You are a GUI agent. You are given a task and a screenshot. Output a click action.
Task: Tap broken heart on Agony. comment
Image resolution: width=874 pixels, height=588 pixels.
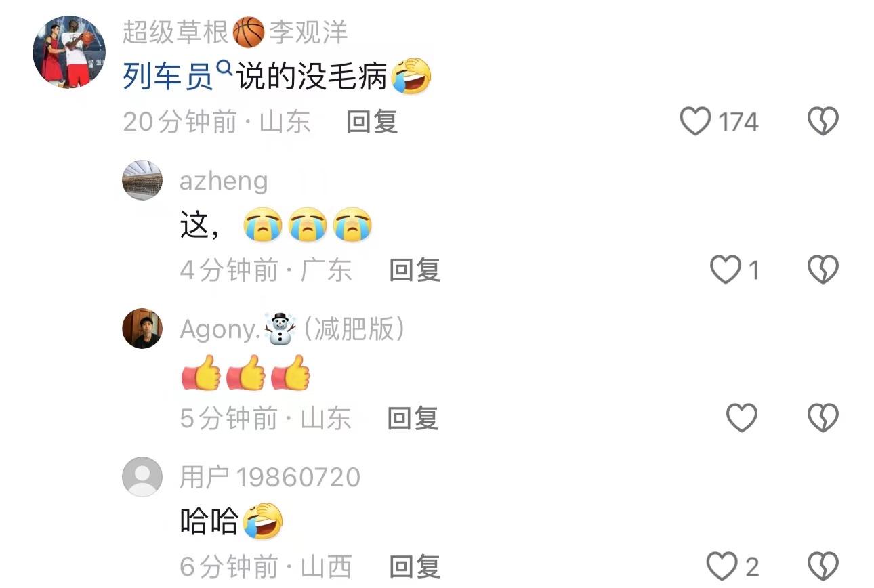click(823, 418)
